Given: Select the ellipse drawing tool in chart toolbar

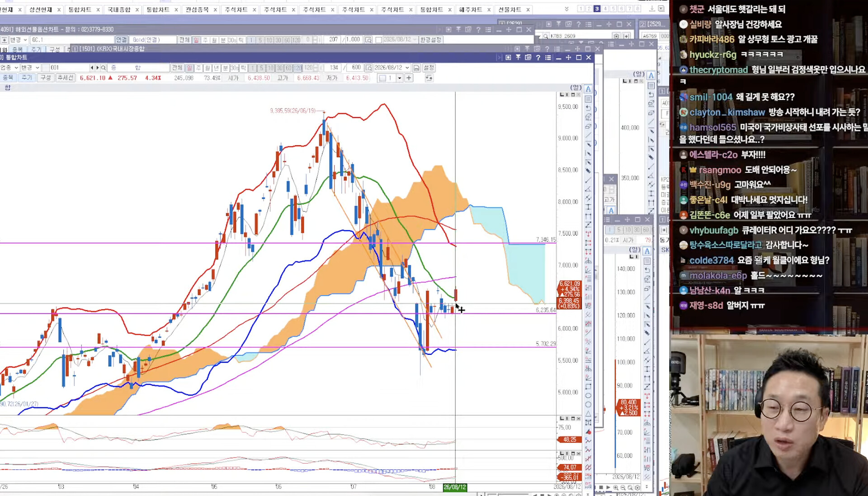Looking at the screenshot, I should click(588, 396).
